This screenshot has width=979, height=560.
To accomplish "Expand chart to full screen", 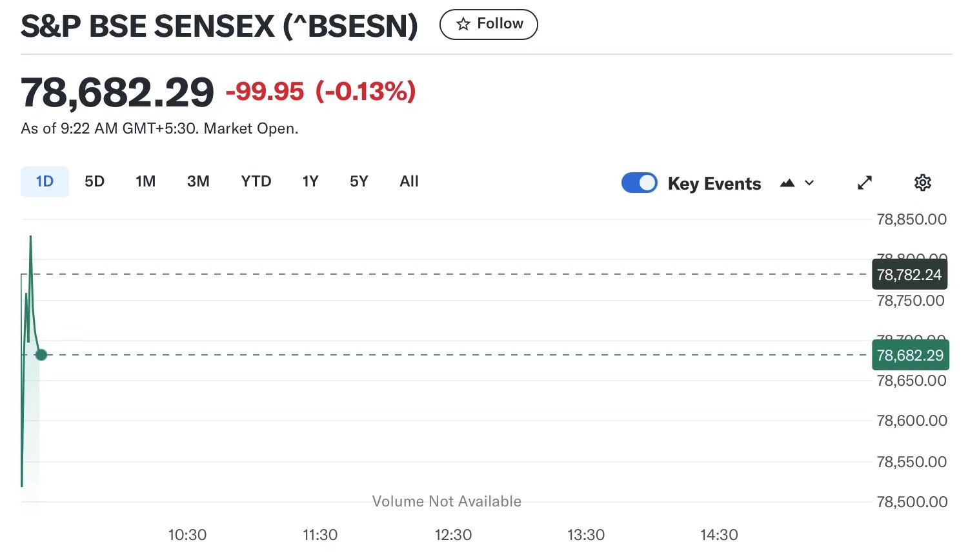I will click(865, 183).
